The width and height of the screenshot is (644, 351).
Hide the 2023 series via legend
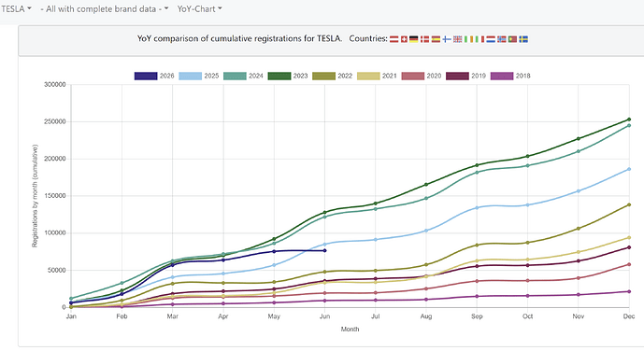coord(288,76)
